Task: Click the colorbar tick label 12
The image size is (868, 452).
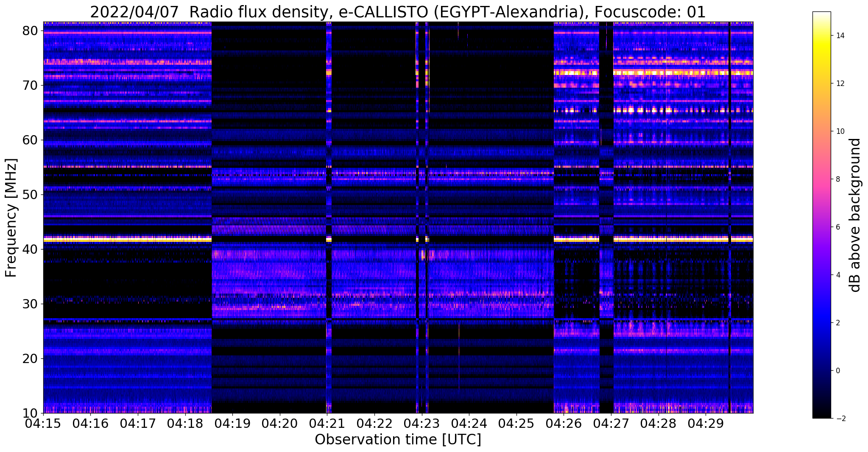Action: click(x=840, y=83)
